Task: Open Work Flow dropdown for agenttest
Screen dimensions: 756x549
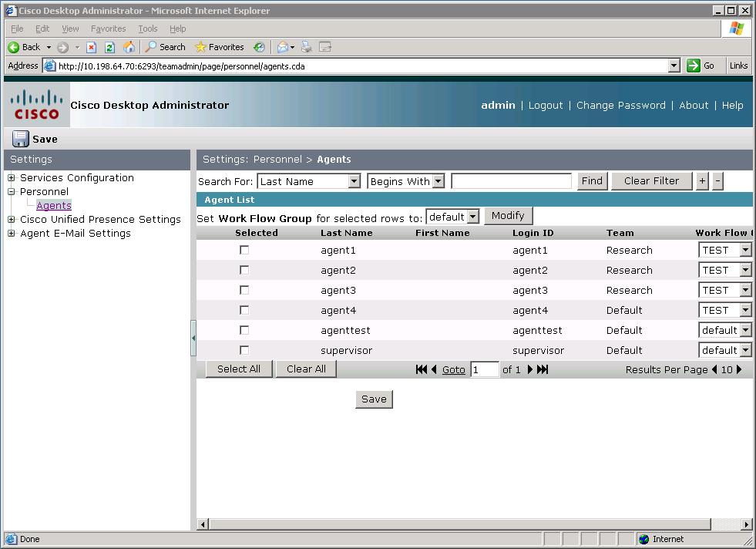Action: [x=745, y=330]
